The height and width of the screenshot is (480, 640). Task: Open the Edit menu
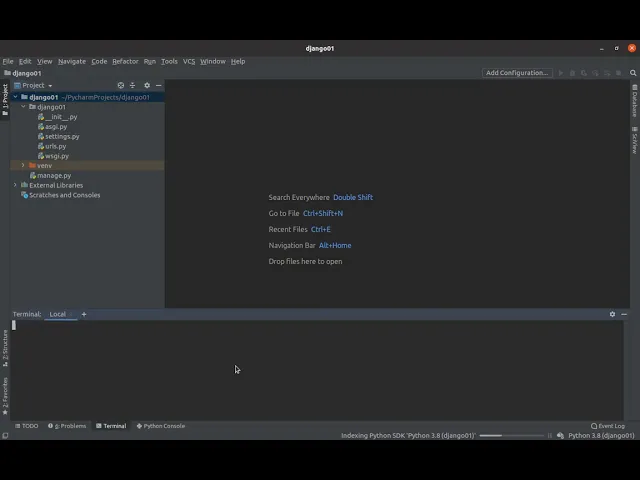click(25, 61)
